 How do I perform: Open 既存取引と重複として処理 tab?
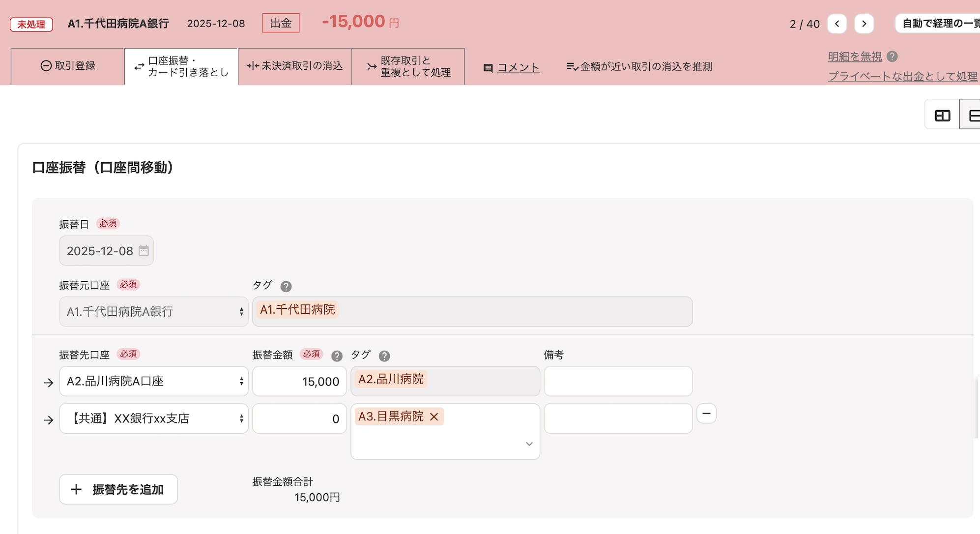(408, 66)
